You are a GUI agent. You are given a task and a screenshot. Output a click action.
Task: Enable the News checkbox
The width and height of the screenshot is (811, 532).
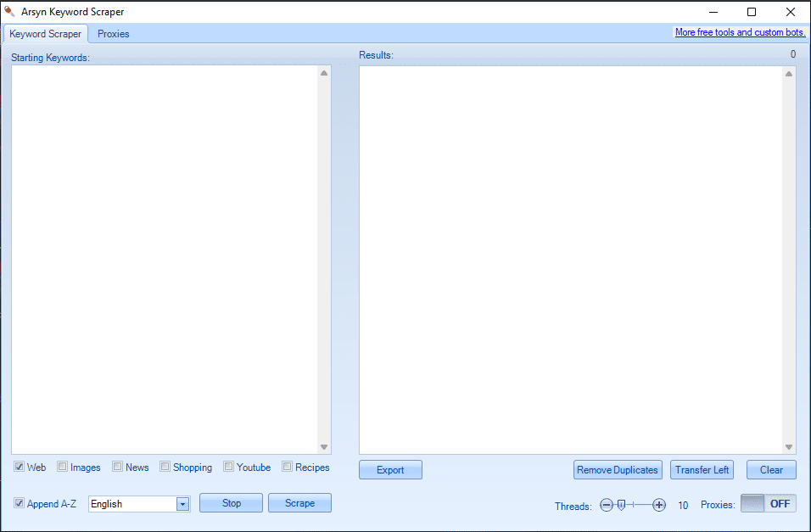pos(118,467)
